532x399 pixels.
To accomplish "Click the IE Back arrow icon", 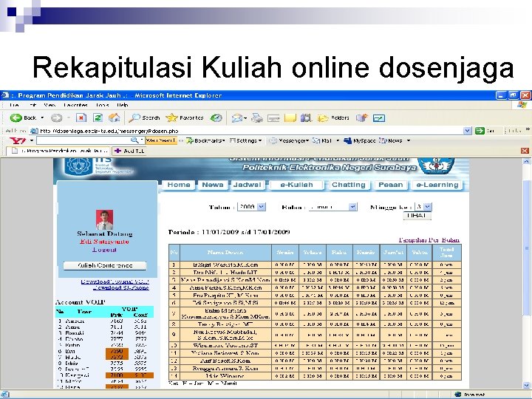I will [x=16, y=117].
